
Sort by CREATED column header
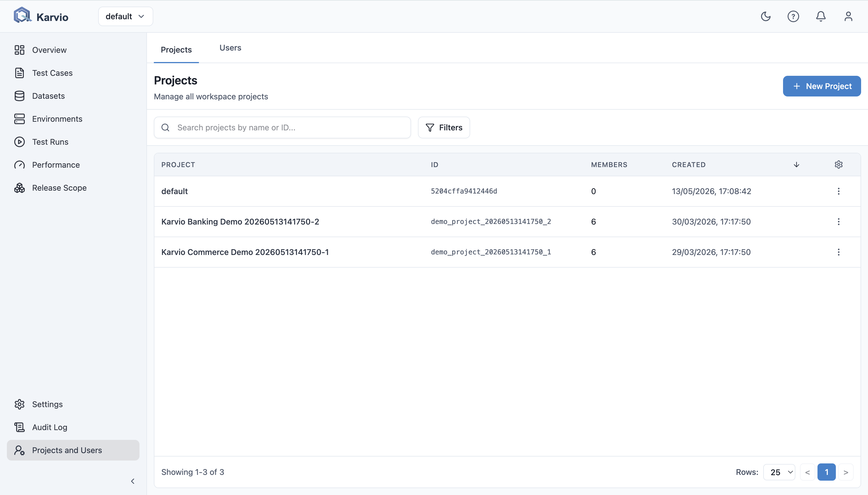click(x=689, y=165)
